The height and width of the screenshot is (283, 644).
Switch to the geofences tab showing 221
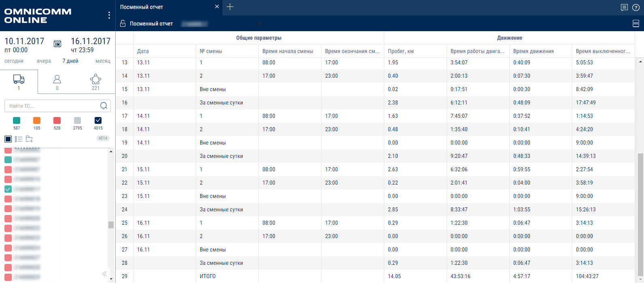tap(95, 82)
